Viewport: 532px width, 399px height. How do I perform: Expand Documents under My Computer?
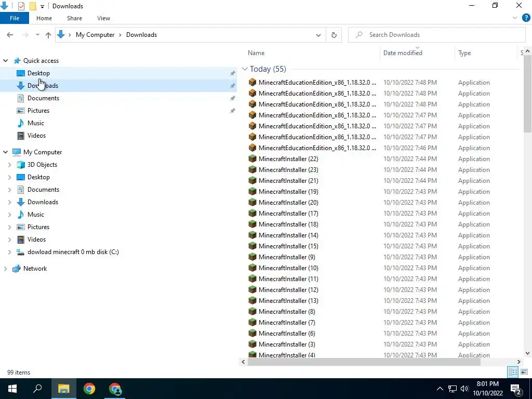click(x=9, y=190)
